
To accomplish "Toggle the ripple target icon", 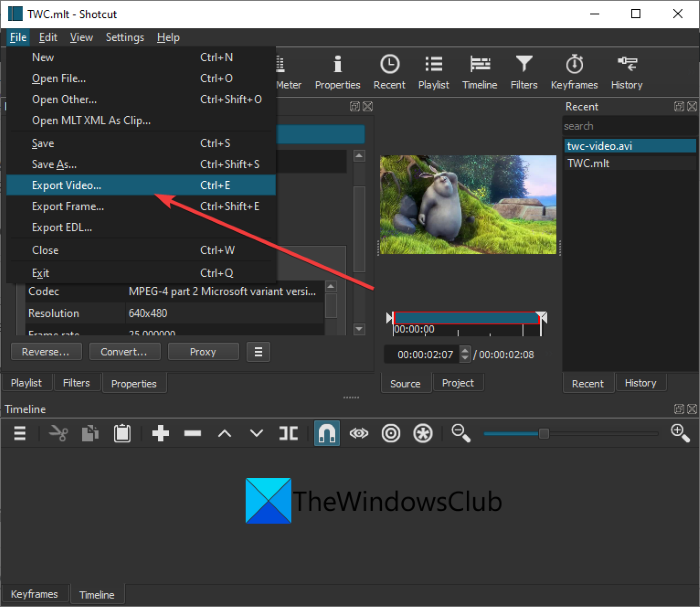I will click(391, 433).
